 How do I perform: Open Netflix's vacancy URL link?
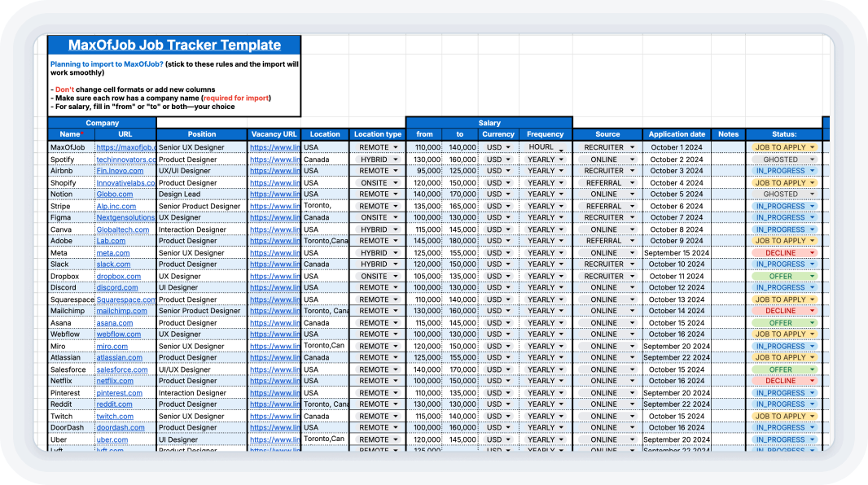(x=274, y=381)
